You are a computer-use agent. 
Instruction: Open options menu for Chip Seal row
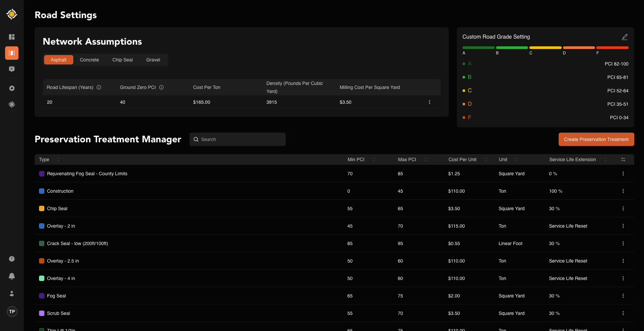pyautogui.click(x=623, y=208)
